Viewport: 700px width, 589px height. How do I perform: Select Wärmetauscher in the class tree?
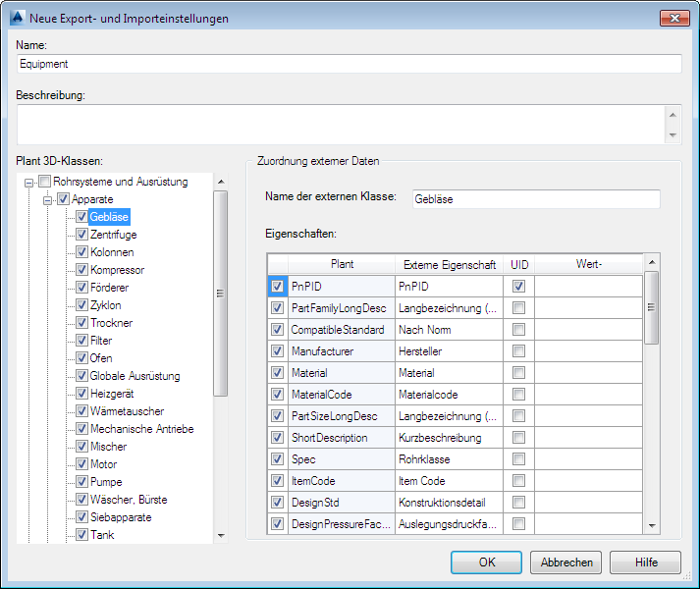127,411
